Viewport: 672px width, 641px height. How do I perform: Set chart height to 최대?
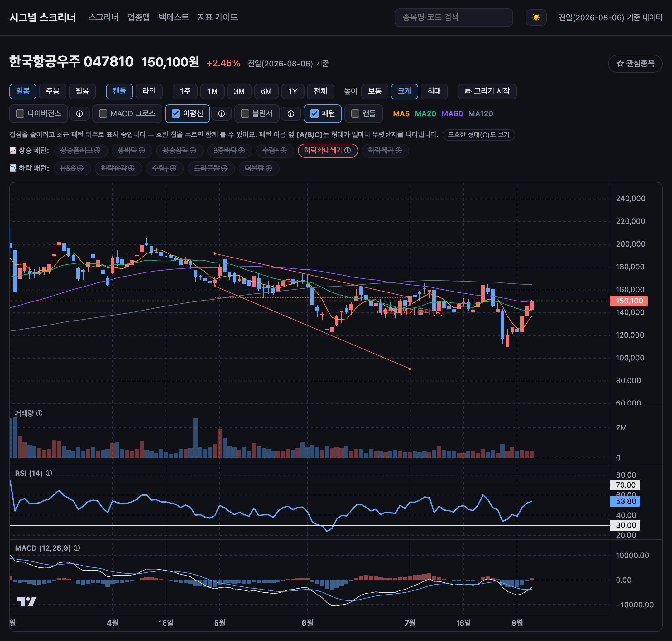click(x=434, y=91)
